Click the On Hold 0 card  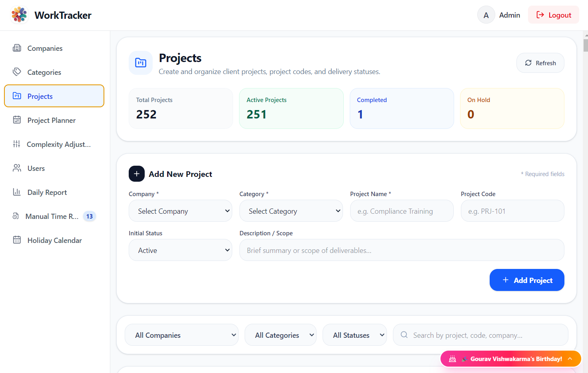[x=512, y=108]
